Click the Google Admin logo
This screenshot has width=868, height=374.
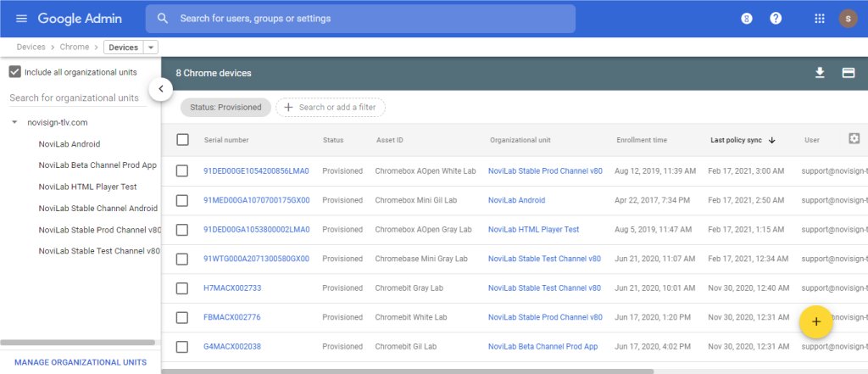pos(80,19)
